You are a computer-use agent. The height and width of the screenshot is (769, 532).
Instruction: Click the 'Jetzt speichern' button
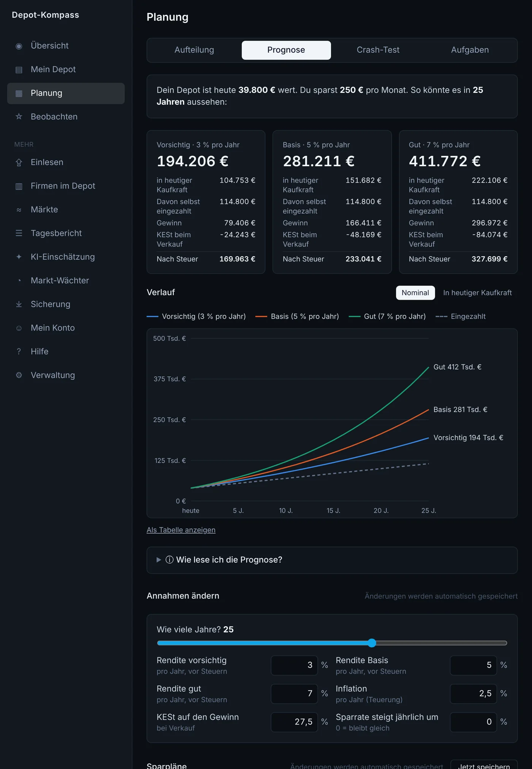click(484, 765)
